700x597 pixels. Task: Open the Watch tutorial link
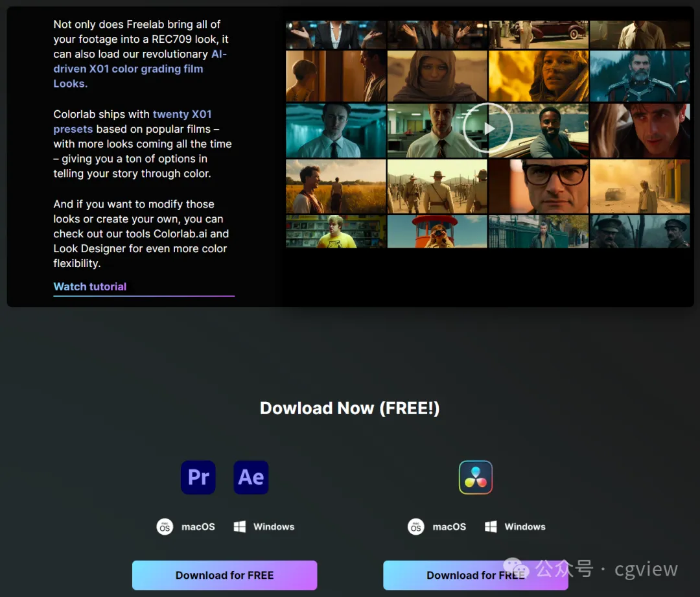(89, 287)
